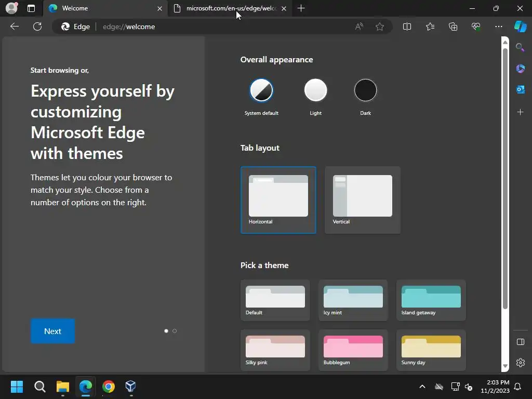Click the Edge site info badge
The height and width of the screenshot is (399, 532).
(75, 26)
